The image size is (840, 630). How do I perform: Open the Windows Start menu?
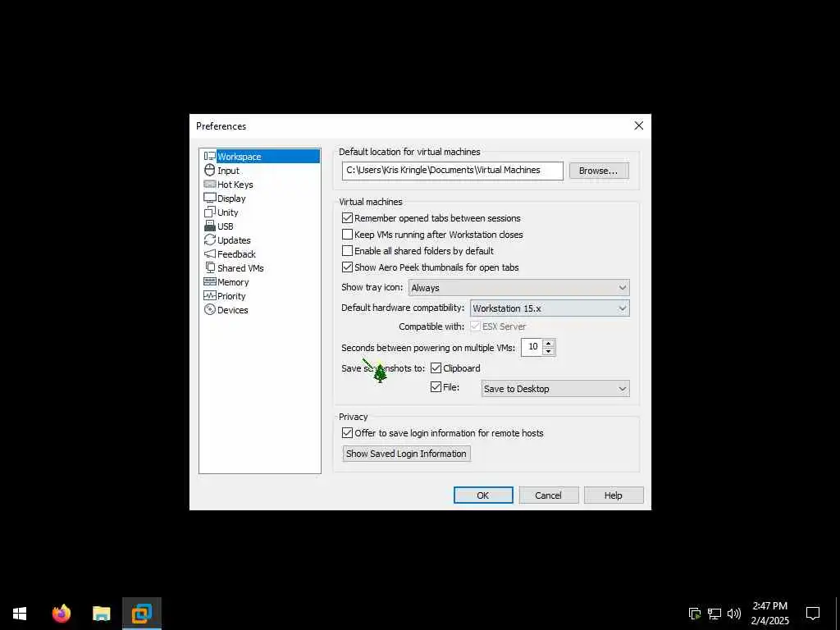[x=20, y=614]
